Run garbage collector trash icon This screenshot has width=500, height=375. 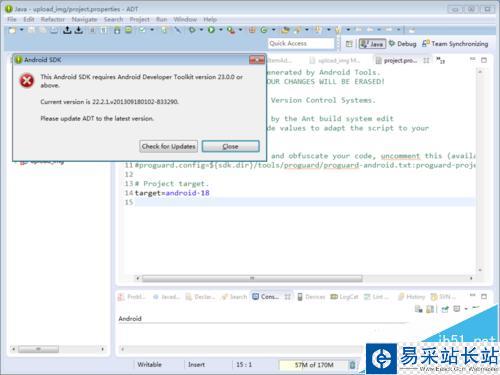click(x=352, y=365)
